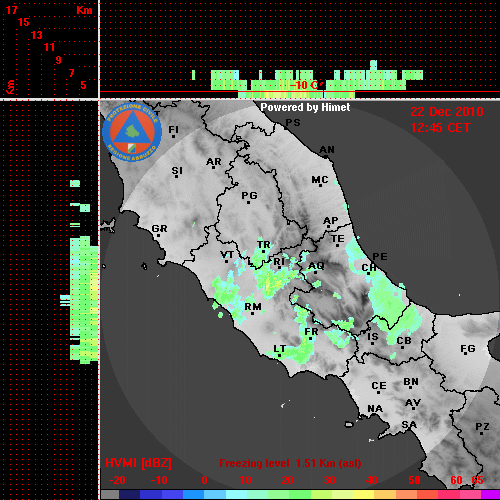Click the Powered by Himet text
The image size is (500, 500).
[x=305, y=107]
